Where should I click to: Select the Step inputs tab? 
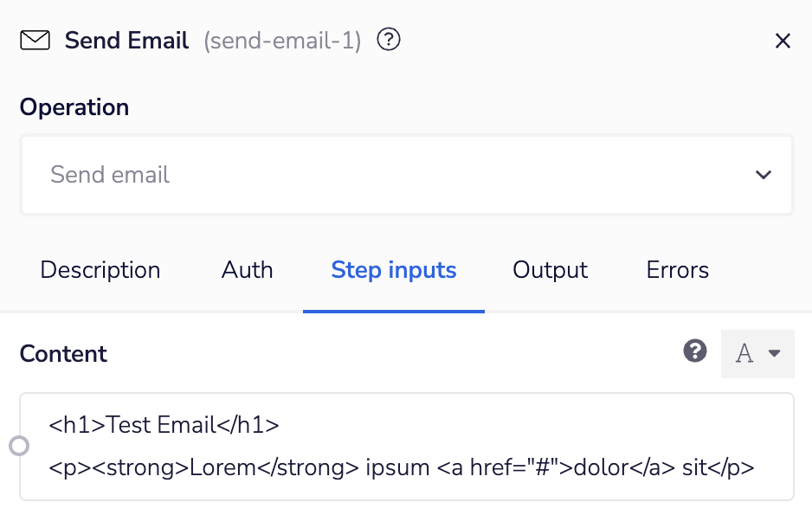point(393,270)
